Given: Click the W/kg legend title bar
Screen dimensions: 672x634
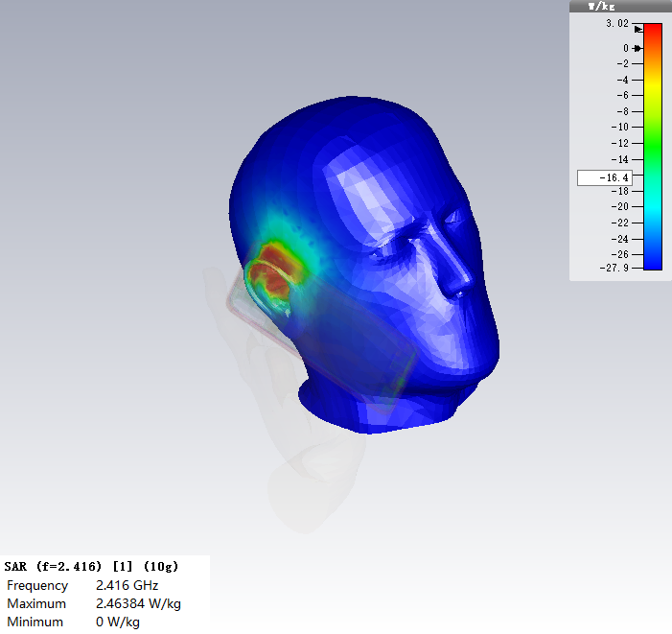Looking at the screenshot, I should coord(618,6).
